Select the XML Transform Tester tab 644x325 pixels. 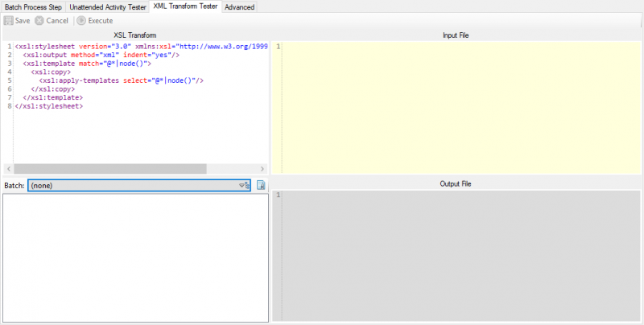point(185,6)
